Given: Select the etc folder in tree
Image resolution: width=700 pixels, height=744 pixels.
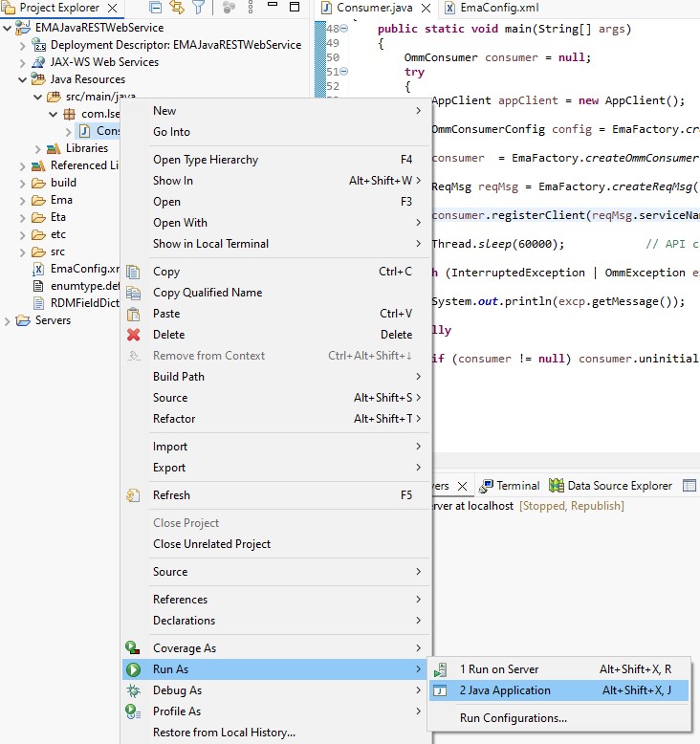Looking at the screenshot, I should pos(58,234).
